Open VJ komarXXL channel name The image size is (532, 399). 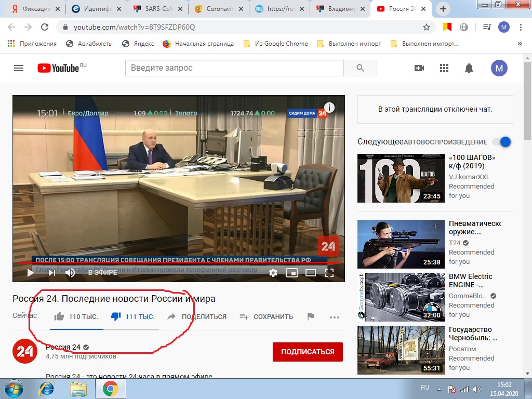(469, 177)
